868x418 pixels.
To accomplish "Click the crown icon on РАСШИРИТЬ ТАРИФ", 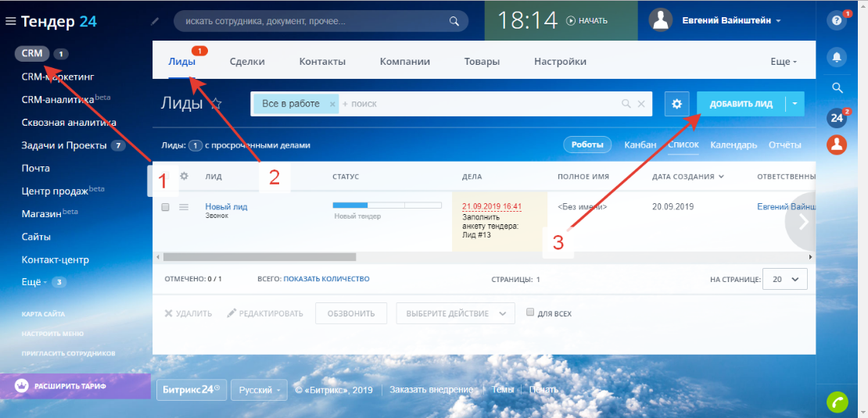I will tap(22, 386).
